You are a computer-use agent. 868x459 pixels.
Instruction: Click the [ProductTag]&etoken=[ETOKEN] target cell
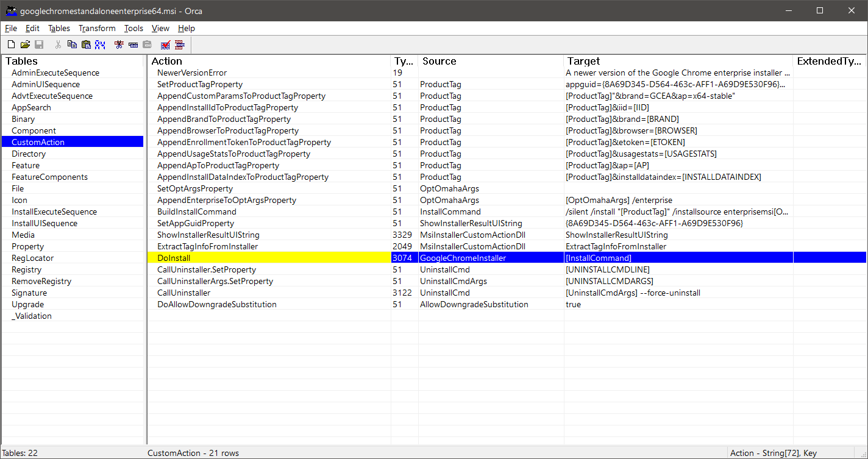(x=678, y=142)
